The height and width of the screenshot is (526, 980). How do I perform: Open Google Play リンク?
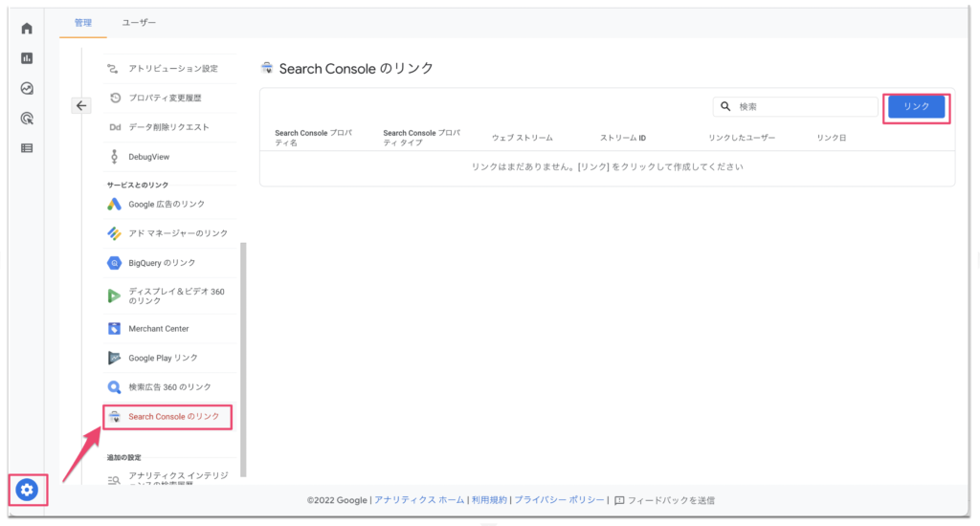click(163, 358)
